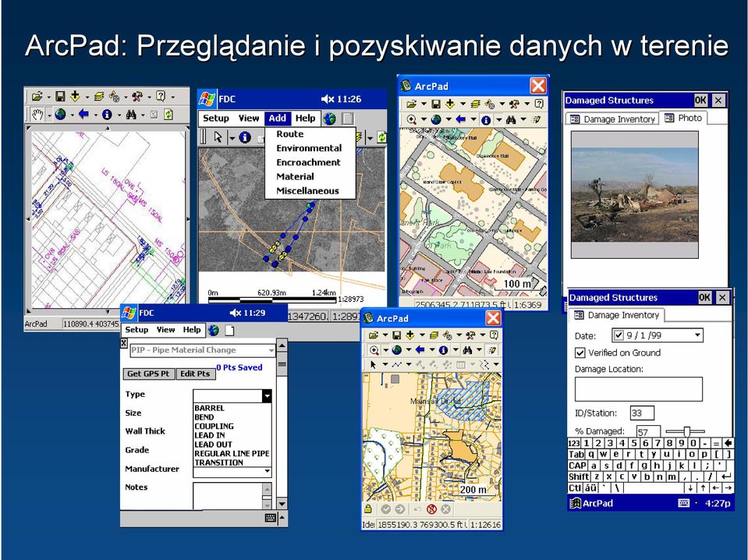This screenshot has width=748, height=560.
Task: Open Setup menu in FDC 11:26 window
Action: [215, 119]
